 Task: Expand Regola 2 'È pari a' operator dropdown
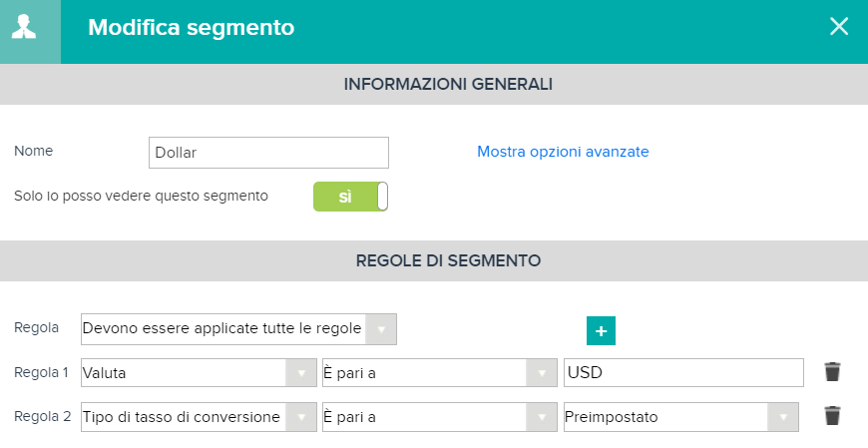point(440,417)
